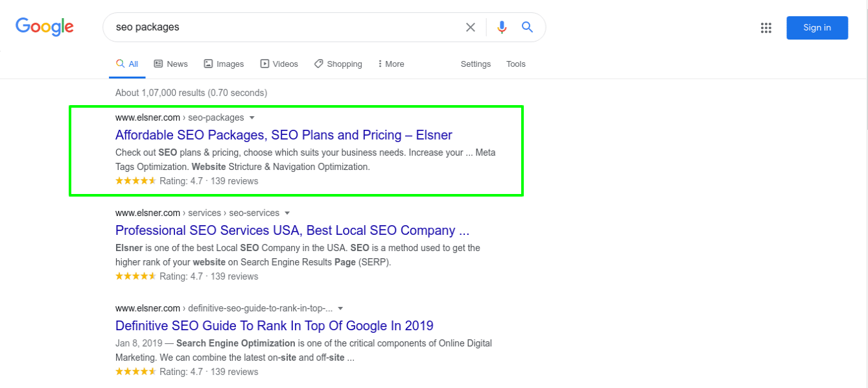Click the Google logo
Image resolution: width=868 pixels, height=388 pixels.
coord(43,26)
